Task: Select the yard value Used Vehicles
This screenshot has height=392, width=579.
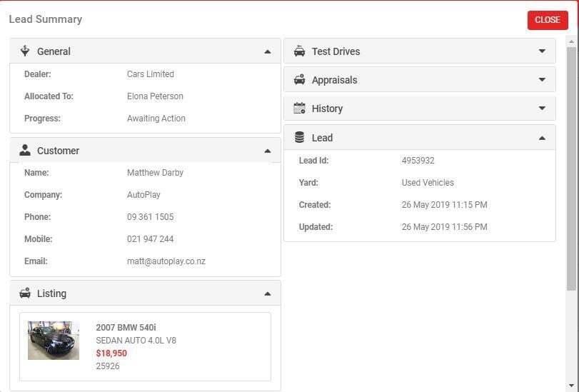Action: click(x=428, y=183)
